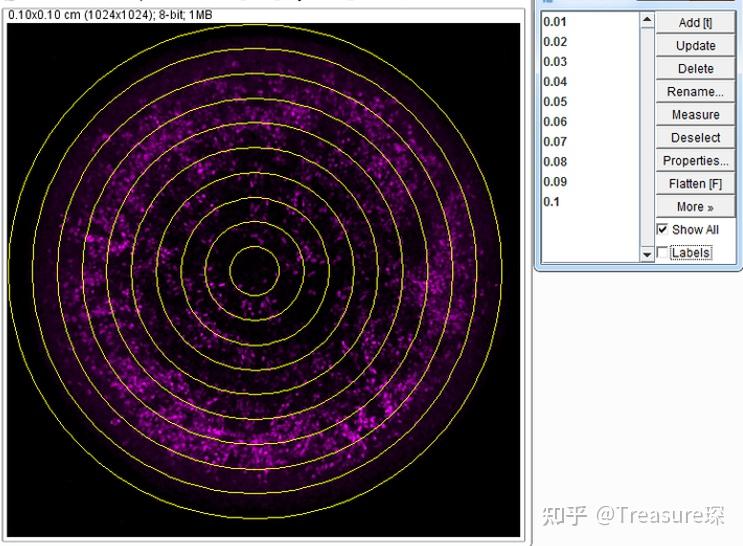Screen dimensions: 743x546
Task: Click the Add [t] button
Action: pos(695,22)
